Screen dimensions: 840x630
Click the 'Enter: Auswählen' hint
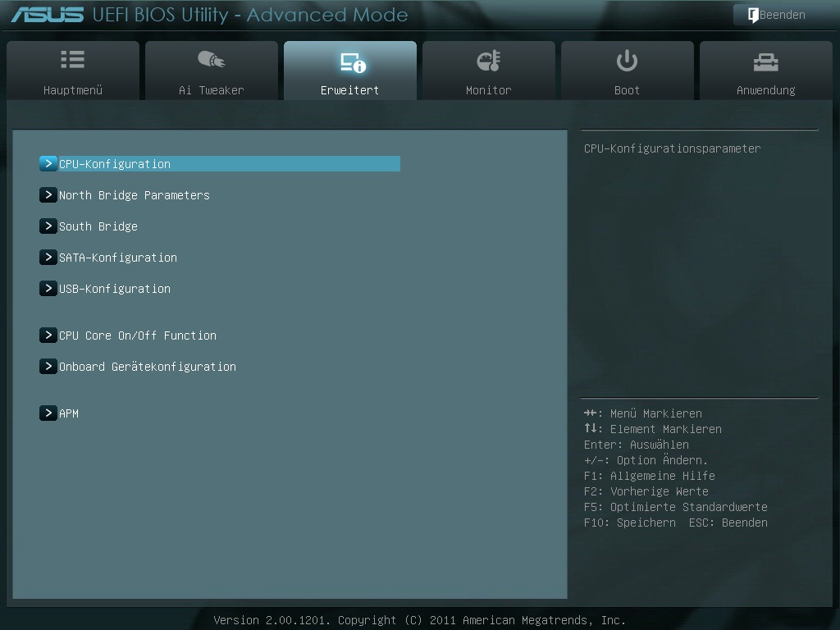coord(637,445)
